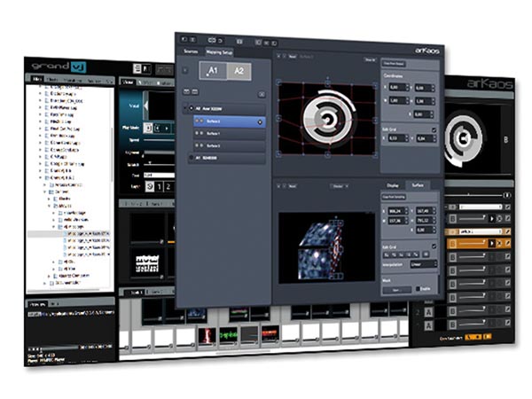Screen dimensions: 532x399
Task: Click the X field under Coordinates
Action: [x=397, y=87]
